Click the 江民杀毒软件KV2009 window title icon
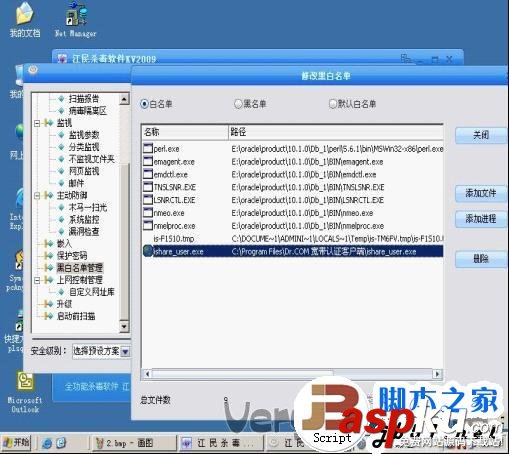The image size is (509, 454). pyautogui.click(x=62, y=59)
